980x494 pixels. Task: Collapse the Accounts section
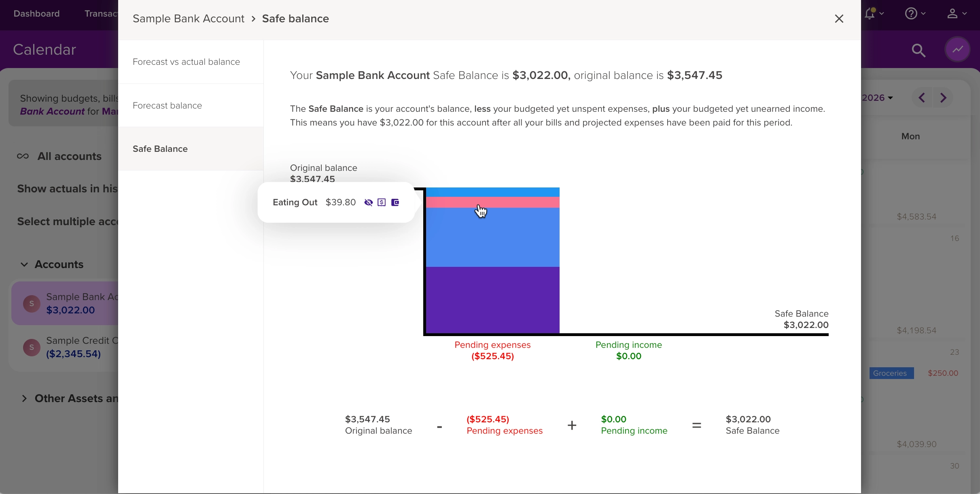tap(24, 265)
